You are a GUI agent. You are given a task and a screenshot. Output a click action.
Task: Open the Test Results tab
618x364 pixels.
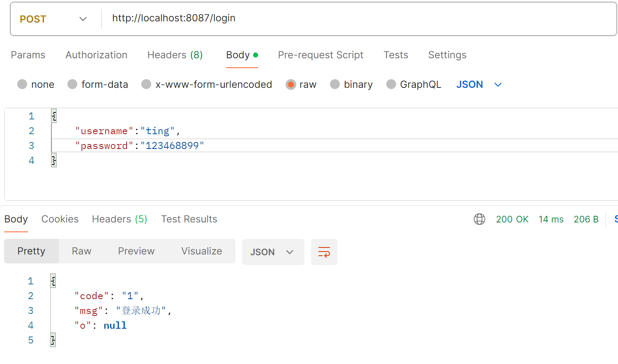tap(189, 219)
